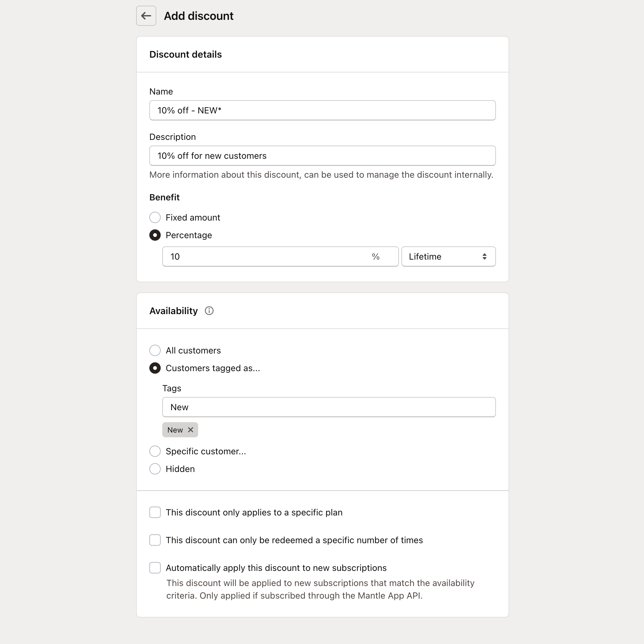This screenshot has width=644, height=644.
Task: Remove the New tag chip
Action: tap(191, 430)
